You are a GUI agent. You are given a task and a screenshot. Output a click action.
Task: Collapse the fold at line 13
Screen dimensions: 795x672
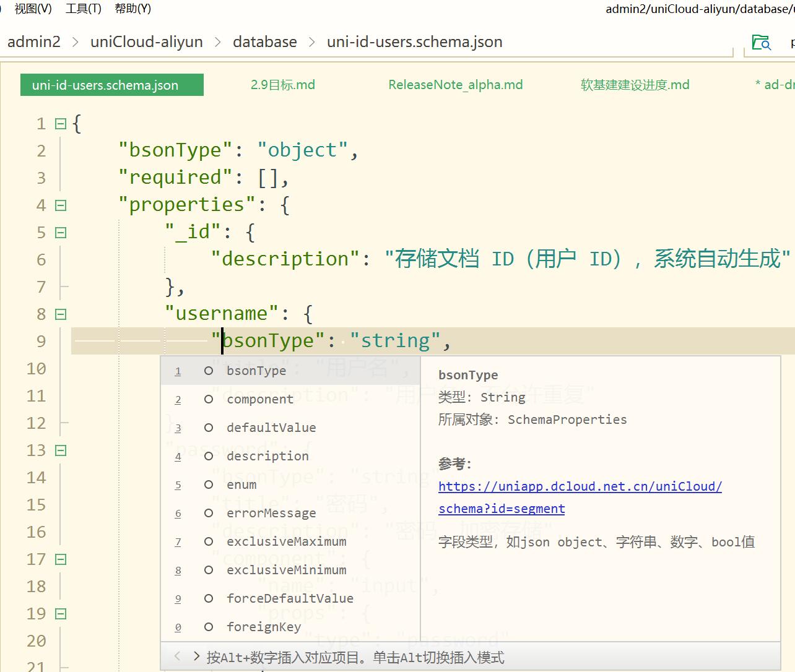[61, 450]
